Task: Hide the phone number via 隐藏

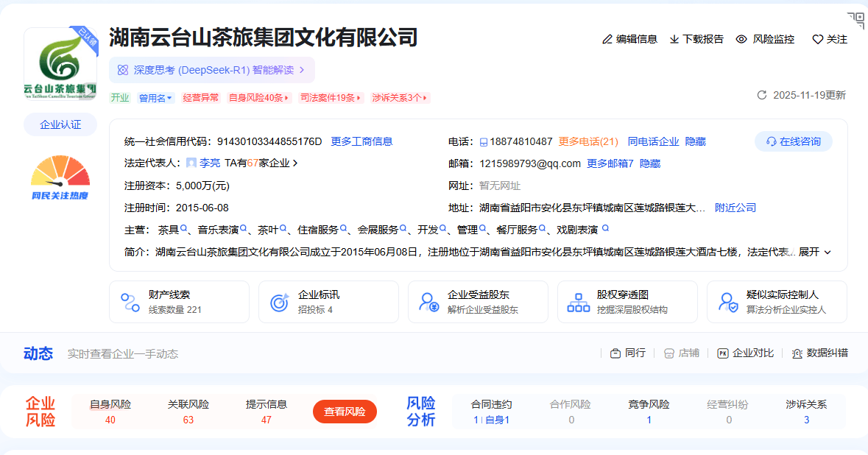Action: (x=696, y=141)
